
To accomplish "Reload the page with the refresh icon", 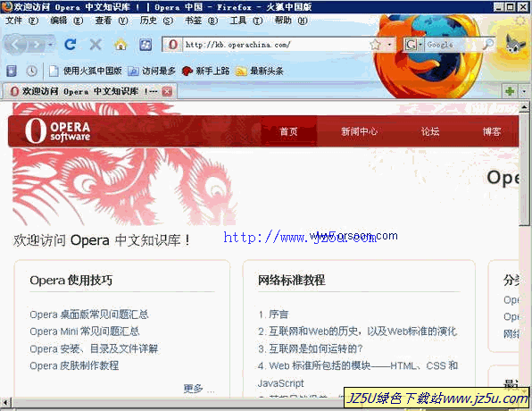I will (71, 45).
